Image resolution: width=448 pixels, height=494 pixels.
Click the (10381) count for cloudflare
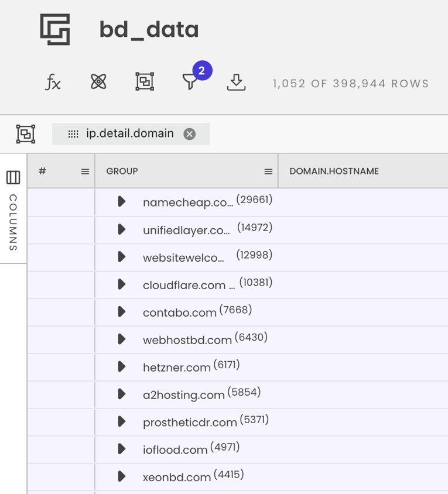[x=256, y=282]
